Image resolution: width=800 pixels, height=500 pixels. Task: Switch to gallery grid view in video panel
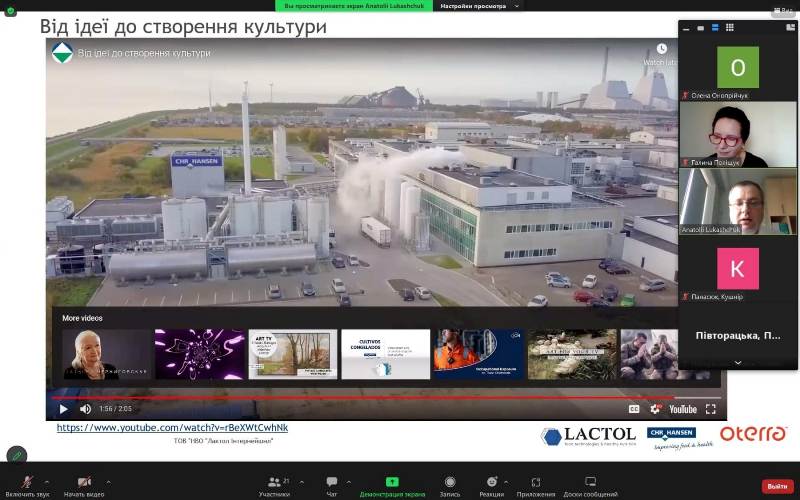pyautogui.click(x=730, y=27)
